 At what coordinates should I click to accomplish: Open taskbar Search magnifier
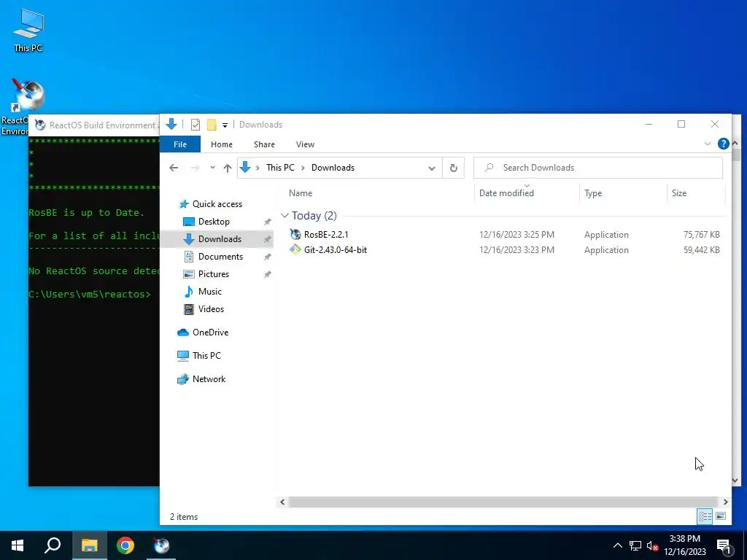[53, 545]
